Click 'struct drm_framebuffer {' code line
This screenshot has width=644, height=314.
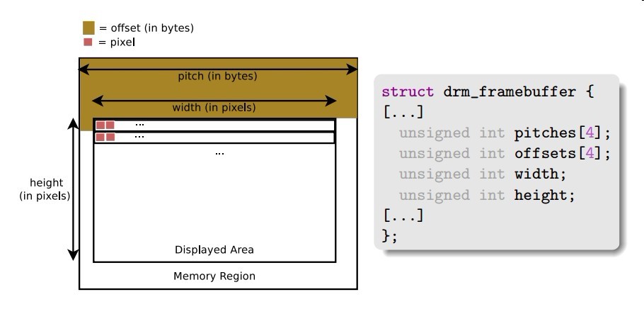(488, 91)
